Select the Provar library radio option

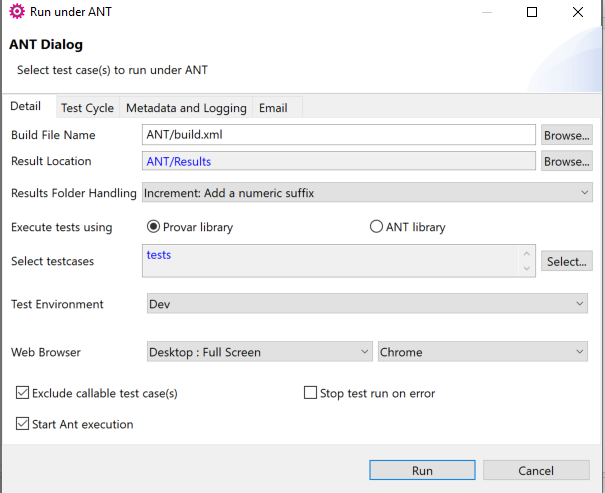[154, 227]
